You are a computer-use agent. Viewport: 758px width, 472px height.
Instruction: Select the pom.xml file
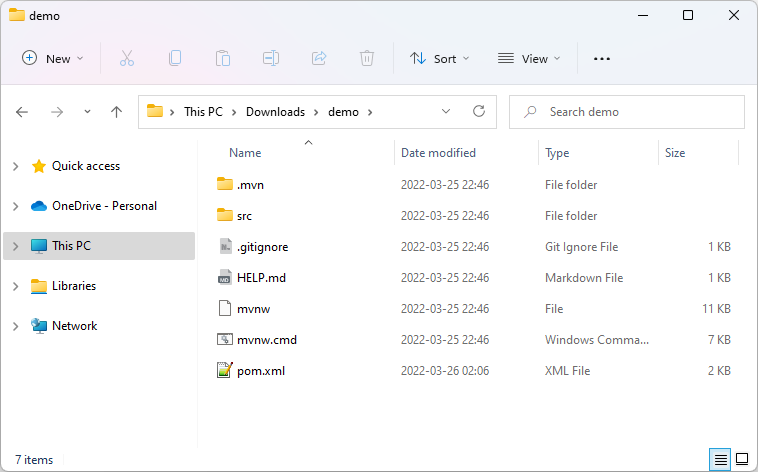261,370
